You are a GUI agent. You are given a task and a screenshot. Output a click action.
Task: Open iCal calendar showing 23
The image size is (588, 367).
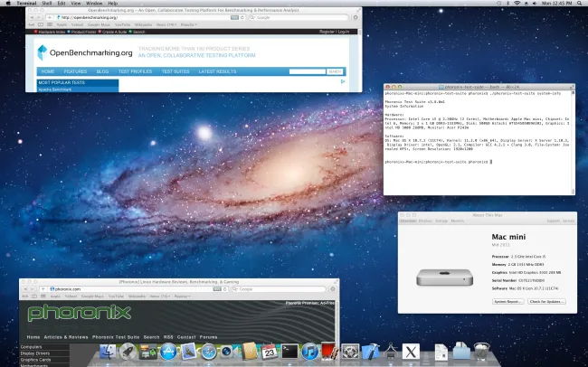pyautogui.click(x=270, y=352)
